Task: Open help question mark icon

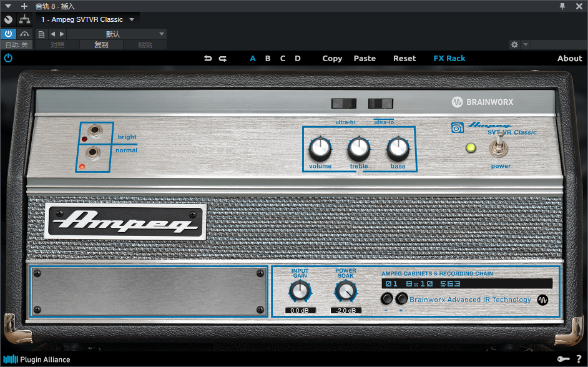Action: tap(579, 359)
